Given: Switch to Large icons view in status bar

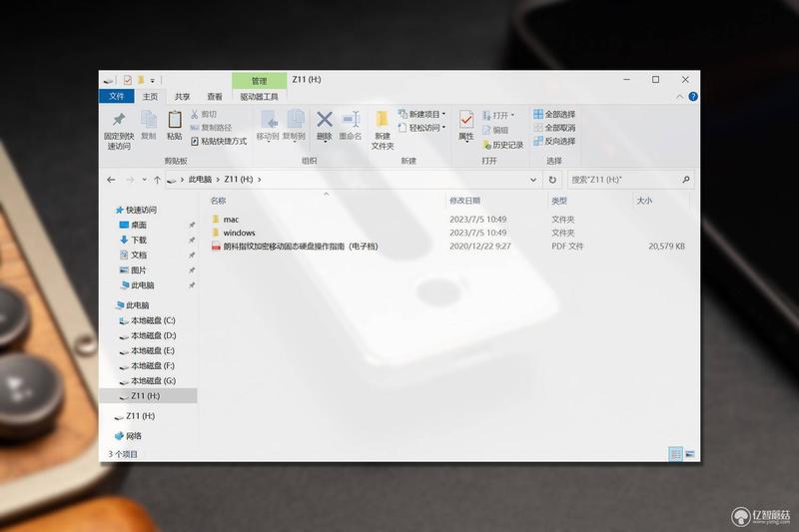Looking at the screenshot, I should [690, 453].
